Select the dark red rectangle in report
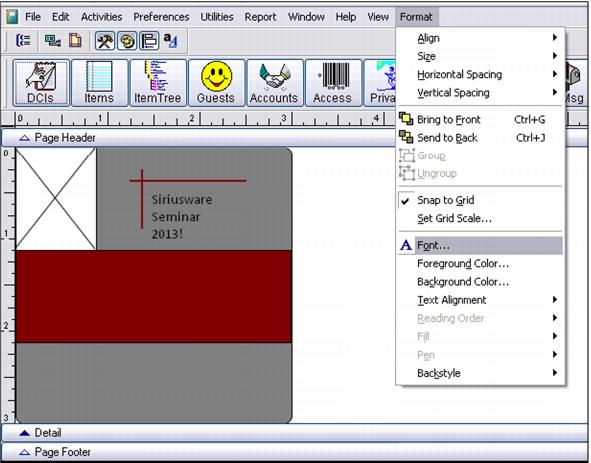 coord(154,296)
